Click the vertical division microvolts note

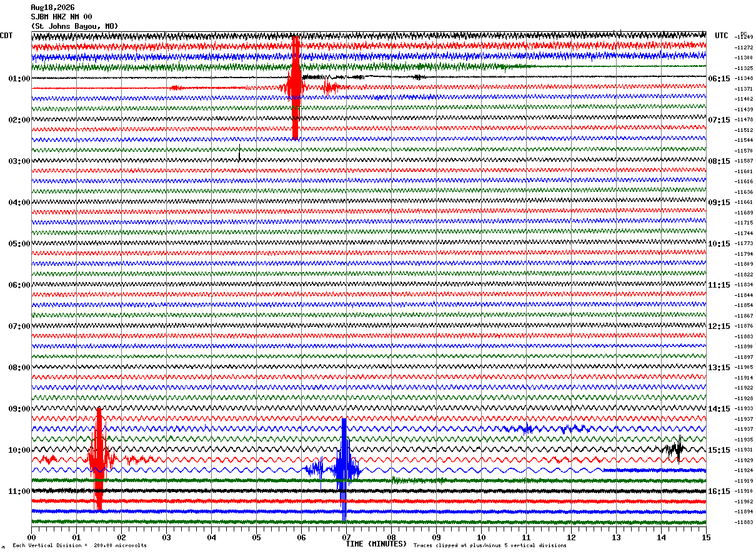click(79, 546)
